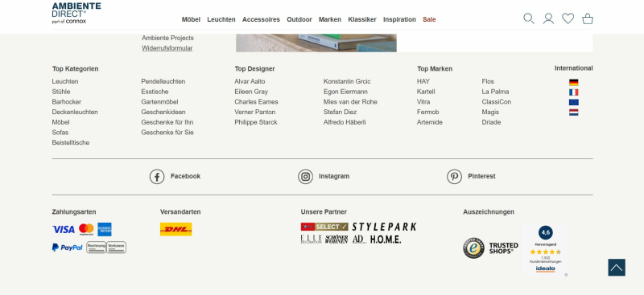Click the DHL shipping logo
The width and height of the screenshot is (644, 295).
point(175,229)
